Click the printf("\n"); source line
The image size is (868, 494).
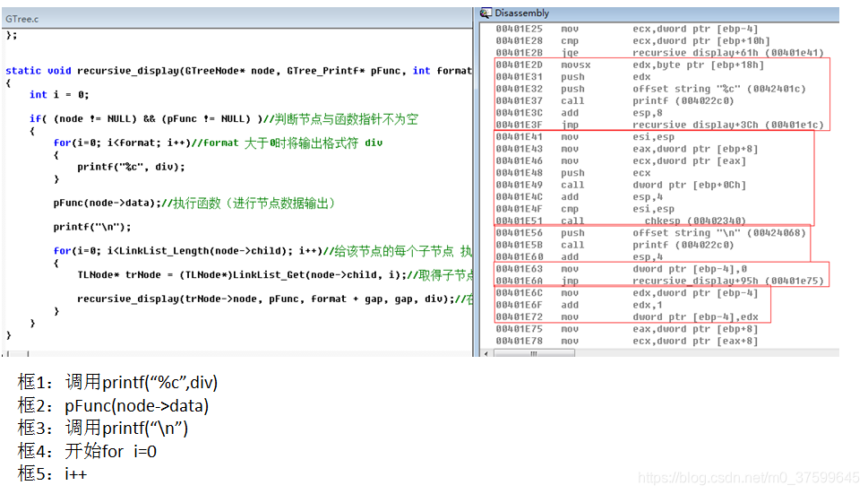[92, 227]
